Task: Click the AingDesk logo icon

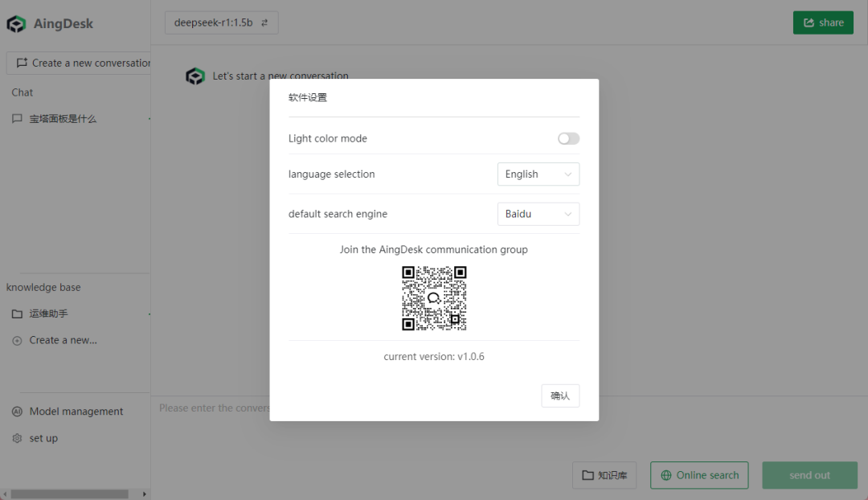Action: point(16,24)
